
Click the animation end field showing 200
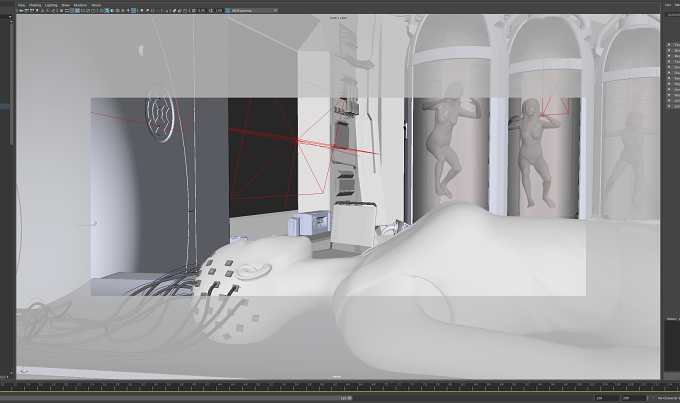[x=634, y=398]
